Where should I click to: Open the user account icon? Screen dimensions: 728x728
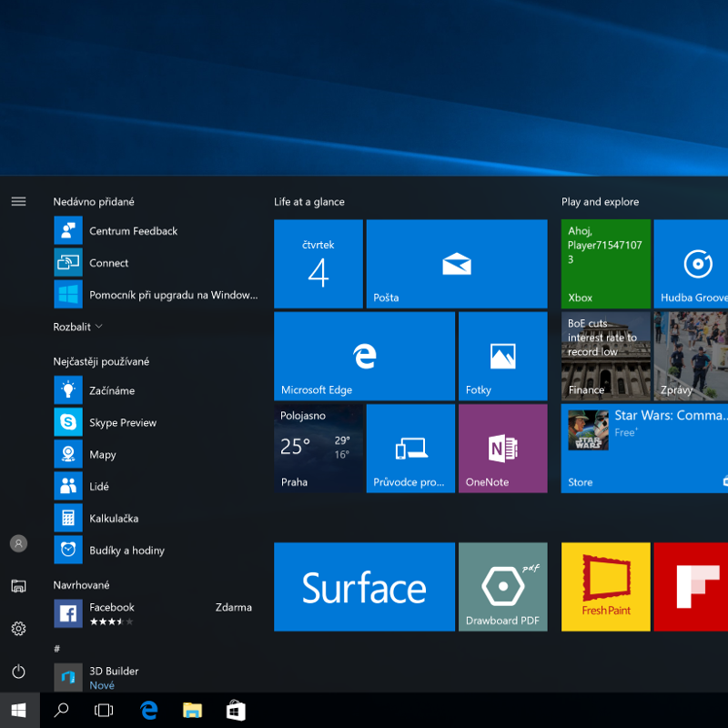tap(18, 543)
